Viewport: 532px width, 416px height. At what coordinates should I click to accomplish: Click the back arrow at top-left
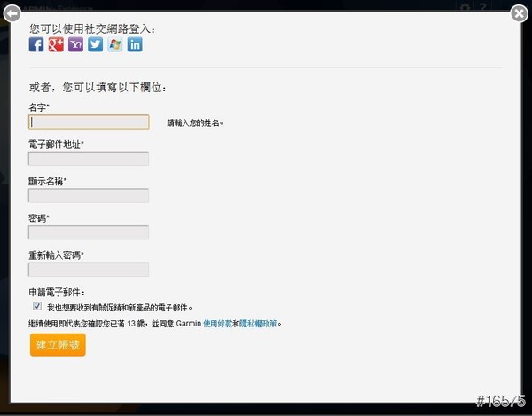(x=12, y=12)
